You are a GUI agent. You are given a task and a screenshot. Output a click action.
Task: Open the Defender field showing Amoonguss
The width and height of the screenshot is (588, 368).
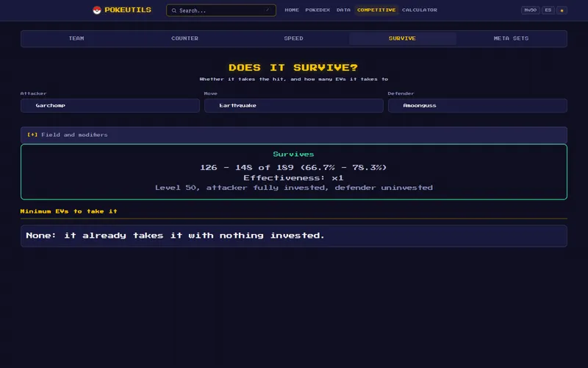[478, 105]
